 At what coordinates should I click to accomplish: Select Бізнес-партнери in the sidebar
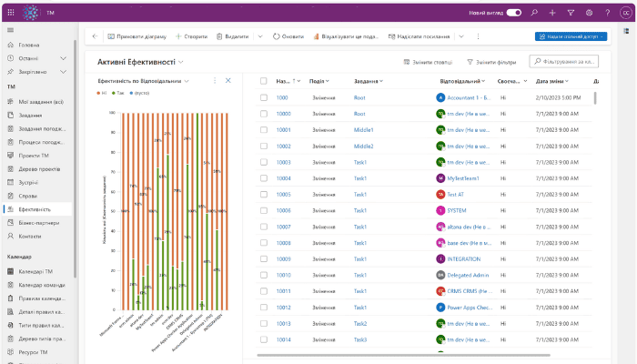click(x=39, y=221)
